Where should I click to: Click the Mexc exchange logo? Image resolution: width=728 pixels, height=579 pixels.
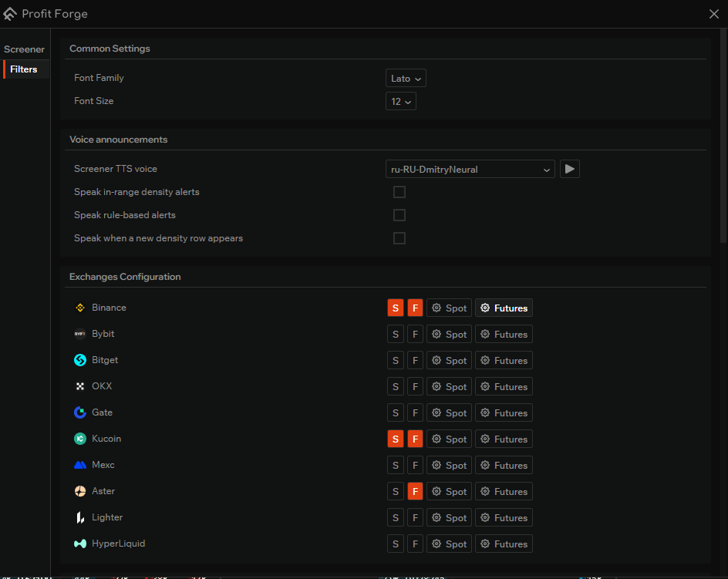click(80, 465)
